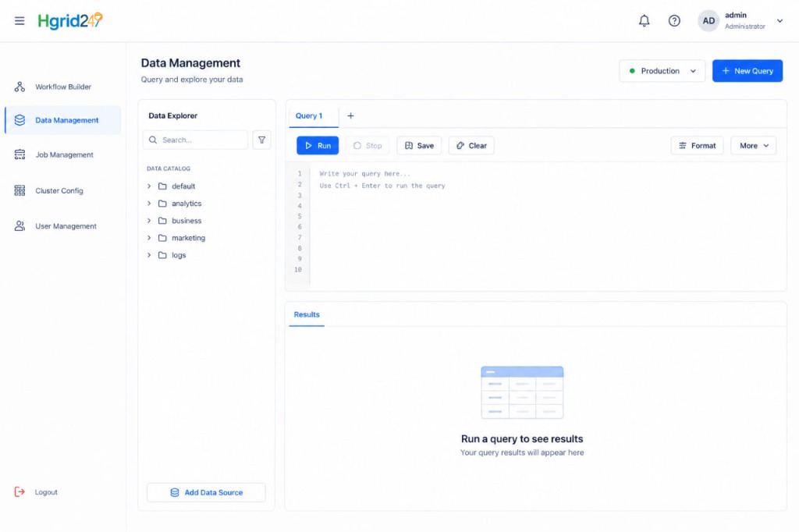This screenshot has height=532, width=799.
Task: Click the Stop button
Action: (x=368, y=146)
